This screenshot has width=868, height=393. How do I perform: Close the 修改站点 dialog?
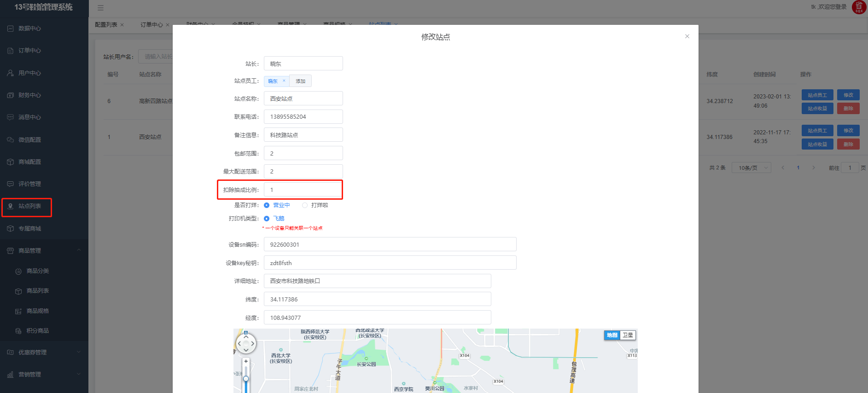click(x=687, y=36)
